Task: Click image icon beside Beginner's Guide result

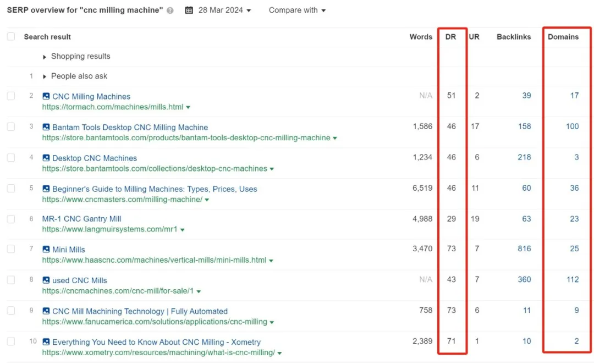Action: point(46,188)
